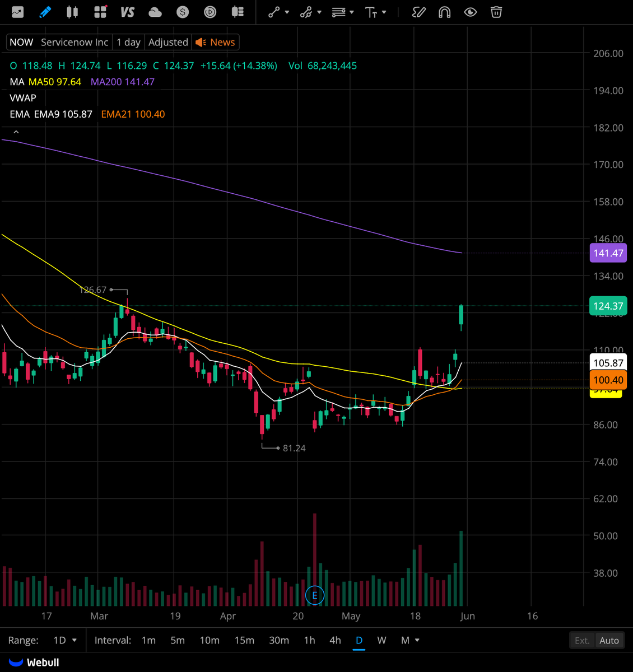The height and width of the screenshot is (672, 633).
Task: Collapse indicator legend with caret arrow
Action: point(16,132)
